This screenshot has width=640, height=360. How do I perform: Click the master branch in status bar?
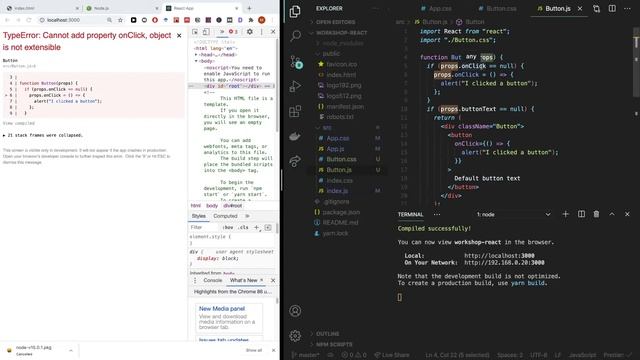(x=306, y=355)
